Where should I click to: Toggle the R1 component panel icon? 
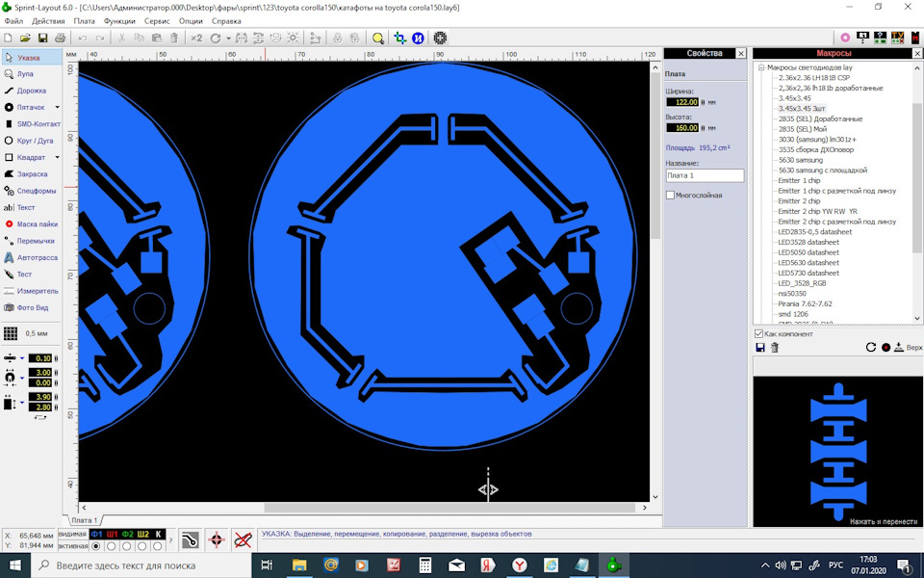click(x=862, y=38)
